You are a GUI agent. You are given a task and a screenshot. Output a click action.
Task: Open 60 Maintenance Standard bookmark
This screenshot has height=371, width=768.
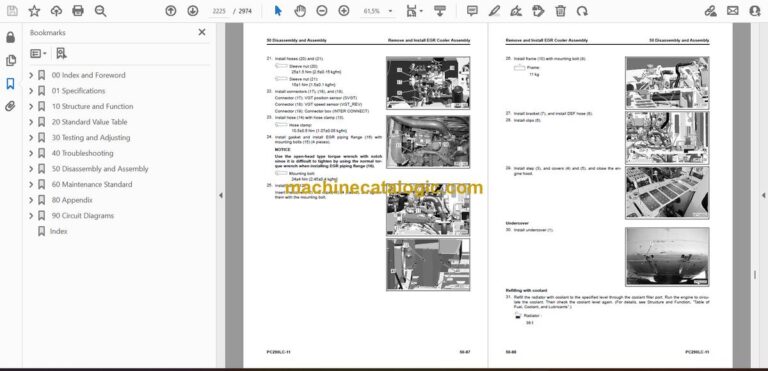[92, 184]
